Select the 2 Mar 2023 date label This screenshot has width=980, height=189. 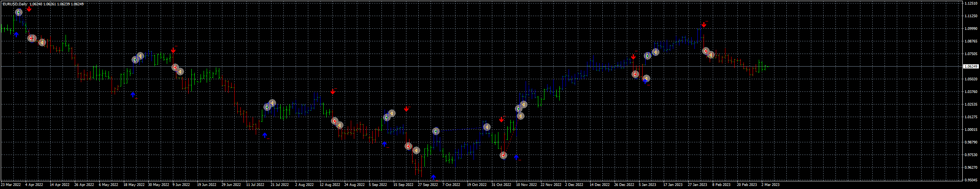(770, 185)
